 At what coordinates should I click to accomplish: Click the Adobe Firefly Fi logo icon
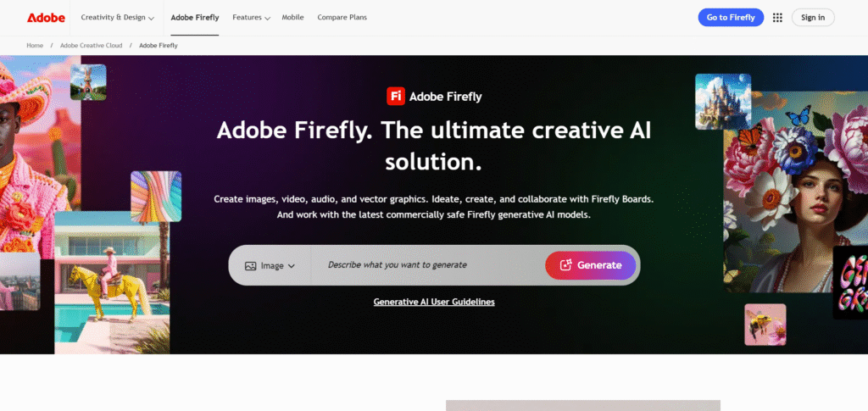[x=395, y=96]
